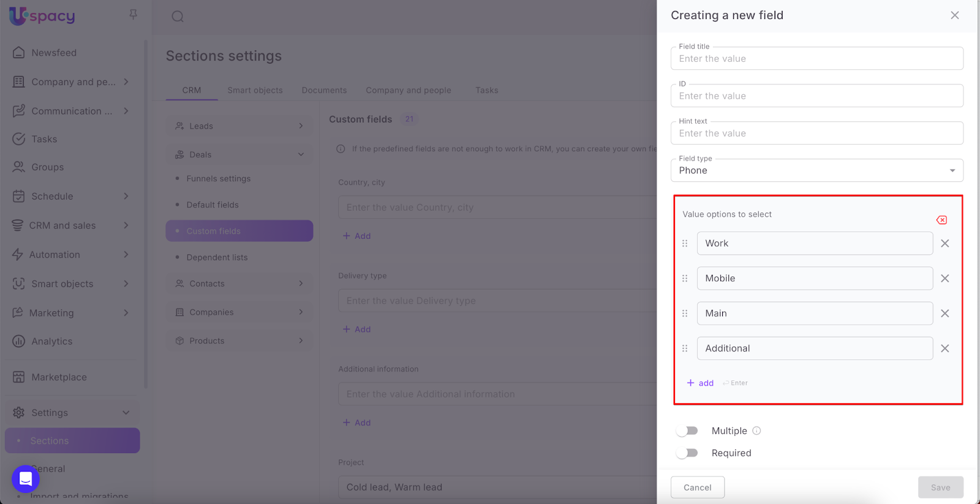The height and width of the screenshot is (504, 980).
Task: Close the Creating a new field panel
Action: 954,15
